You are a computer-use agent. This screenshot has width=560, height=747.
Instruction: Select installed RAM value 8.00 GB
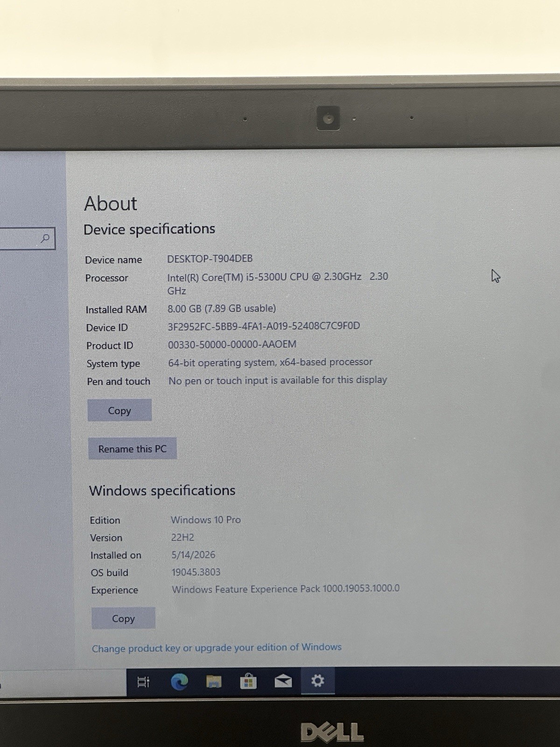click(x=222, y=309)
